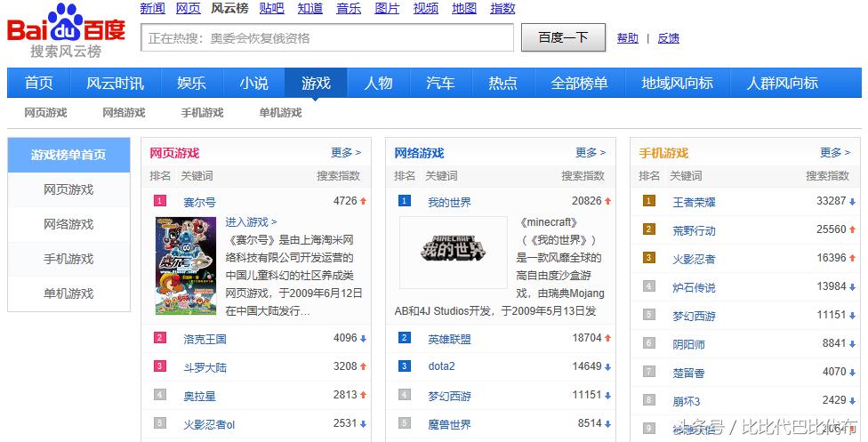Expand 更多 in the 网络游戏 panel
This screenshot has height=442, width=868.
tap(591, 152)
